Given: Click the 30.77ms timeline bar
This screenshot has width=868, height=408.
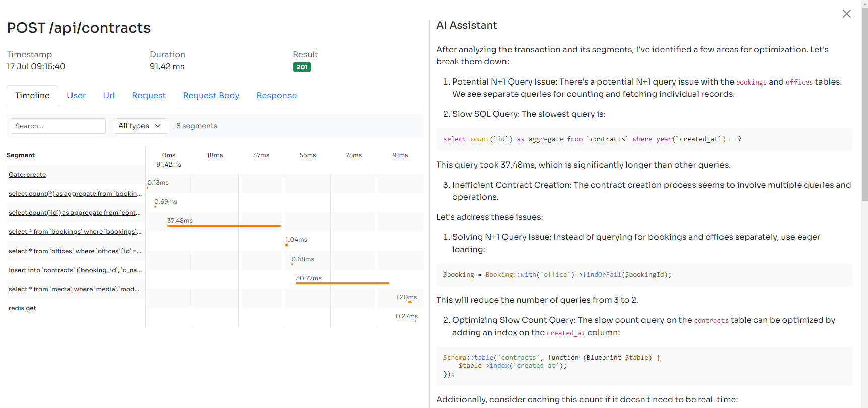Looking at the screenshot, I should pyautogui.click(x=342, y=283).
